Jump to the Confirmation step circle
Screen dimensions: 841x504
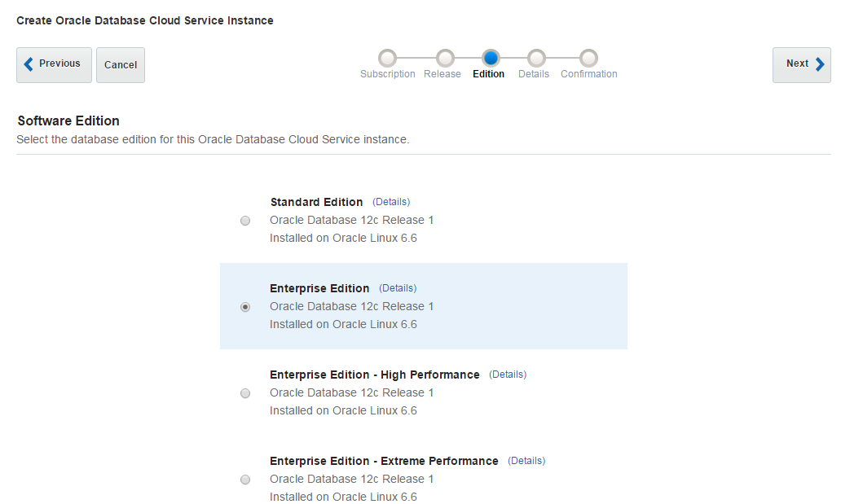[588, 58]
